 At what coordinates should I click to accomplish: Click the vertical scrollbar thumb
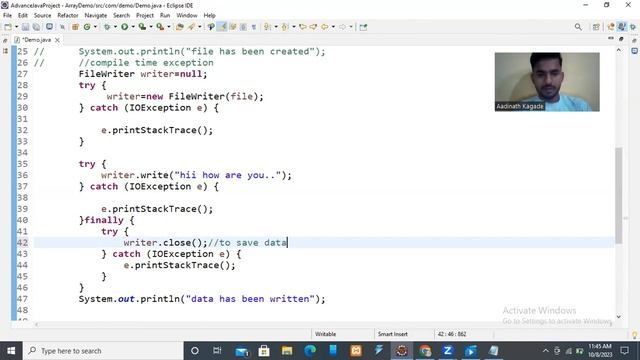(619, 196)
